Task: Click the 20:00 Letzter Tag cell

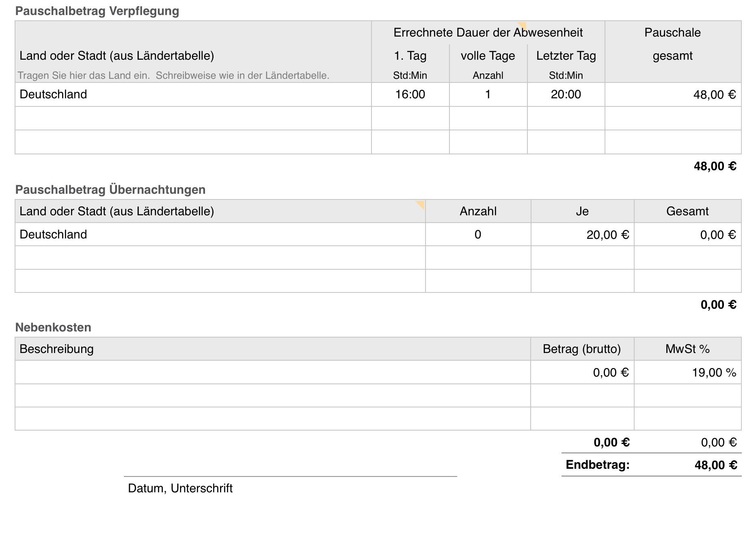Action: click(x=566, y=95)
